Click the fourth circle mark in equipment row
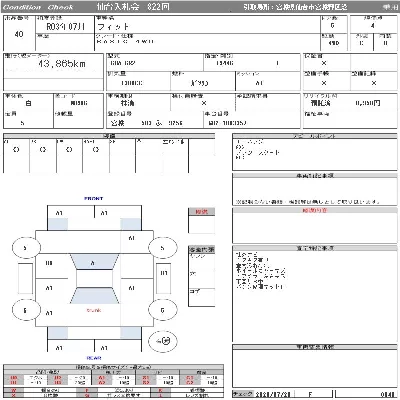 (96, 150)
